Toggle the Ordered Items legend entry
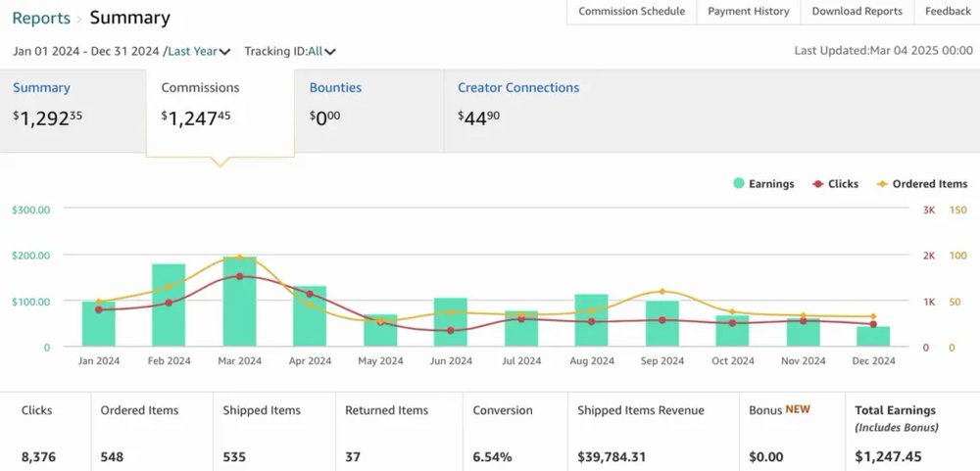Screen dimensions: 980x471 [921, 184]
